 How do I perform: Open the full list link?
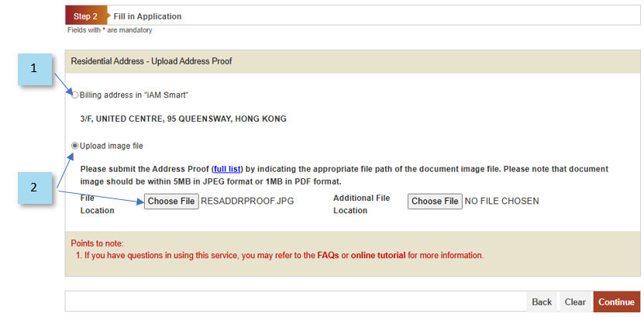coord(228,169)
